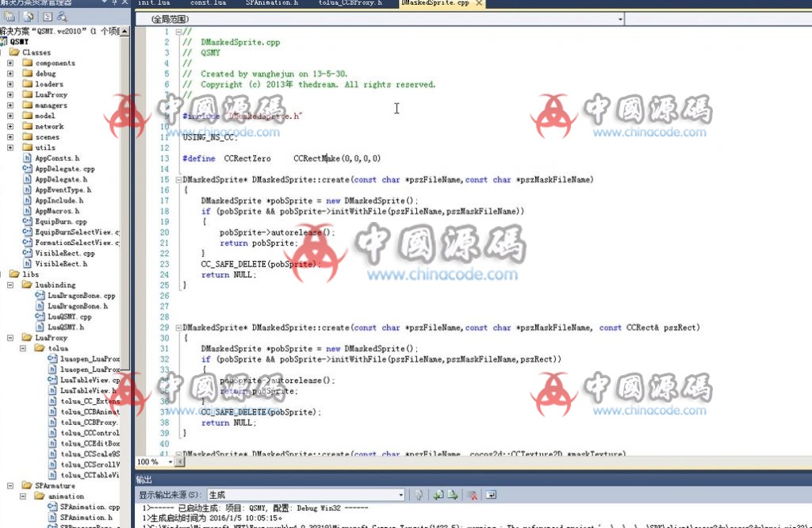
Task: Collapse the header comment block on line 1
Action: click(178, 32)
